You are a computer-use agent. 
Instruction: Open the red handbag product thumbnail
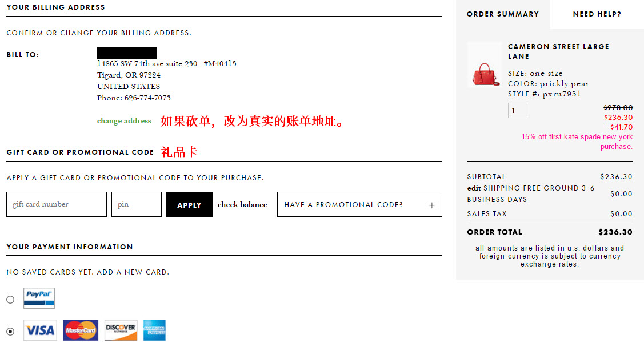pyautogui.click(x=485, y=65)
